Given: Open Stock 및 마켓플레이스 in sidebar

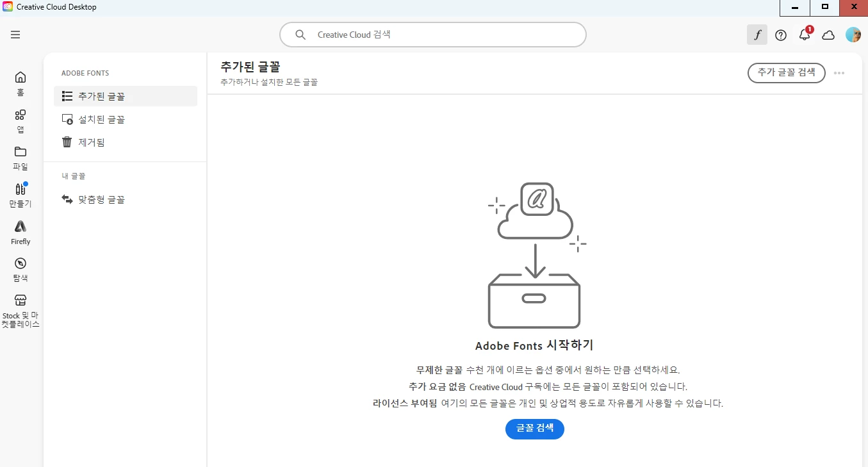Looking at the screenshot, I should pyautogui.click(x=20, y=311).
